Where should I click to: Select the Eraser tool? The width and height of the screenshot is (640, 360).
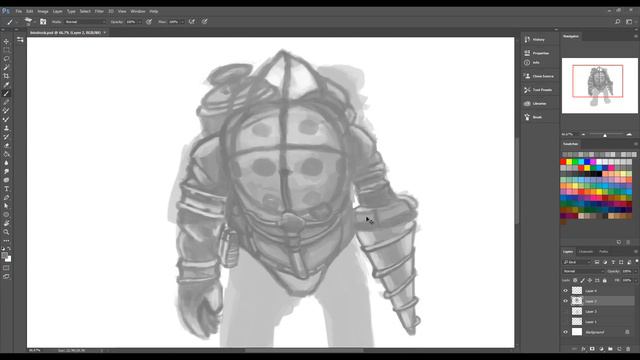(x=6, y=145)
